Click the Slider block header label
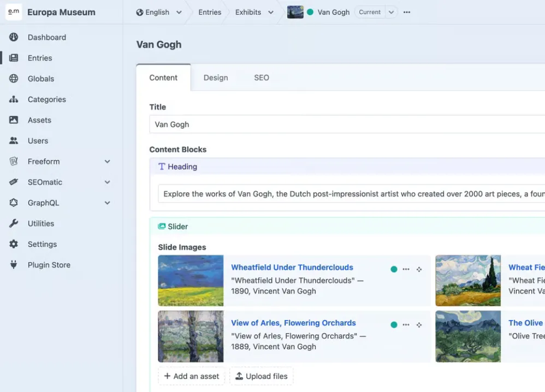The width and height of the screenshot is (545, 392). 177,226
